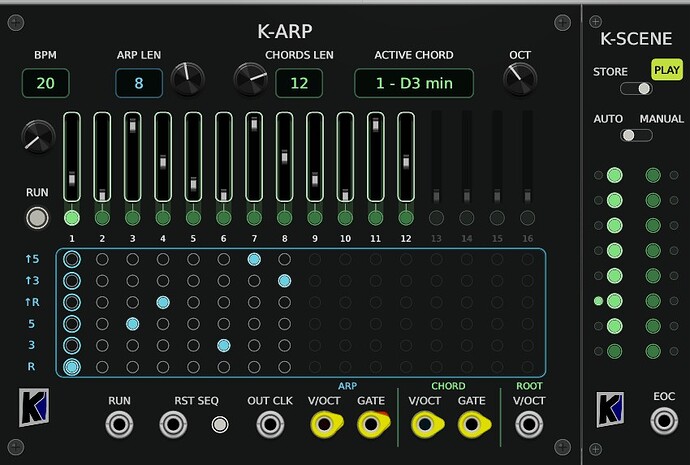Click the top-right dark green scene button
The height and width of the screenshot is (465, 690).
(x=653, y=175)
